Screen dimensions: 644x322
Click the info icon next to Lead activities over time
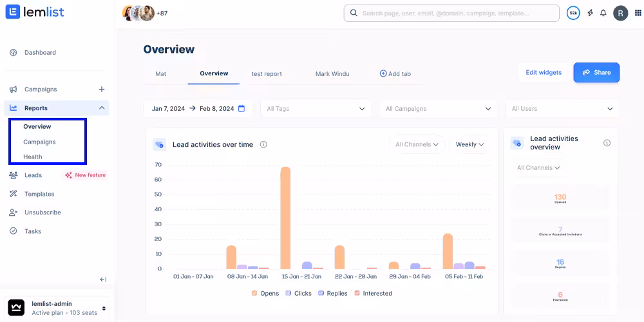(x=263, y=145)
